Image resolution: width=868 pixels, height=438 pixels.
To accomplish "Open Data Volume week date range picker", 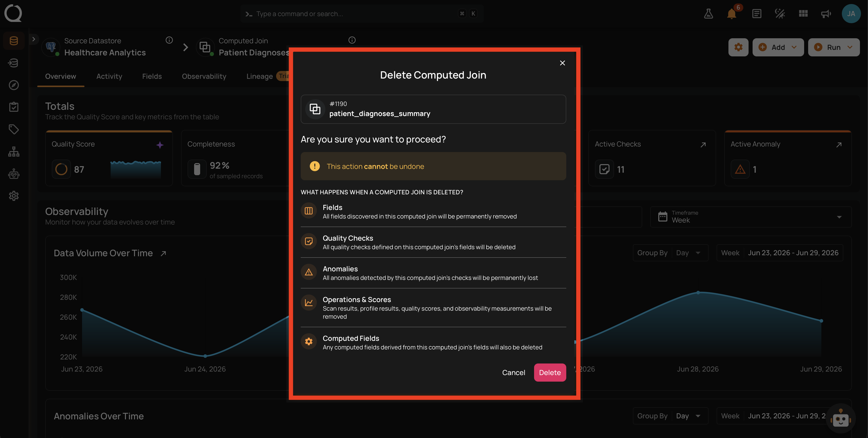I will pos(779,253).
